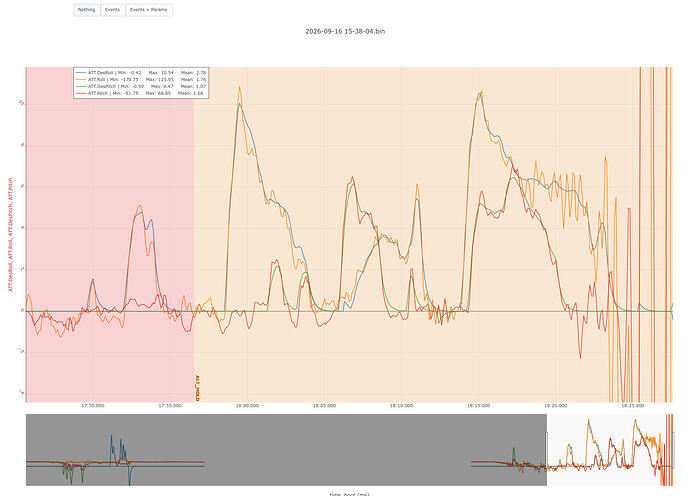Viewport: 690px width, 496px height.
Task: Toggle ATT.Roll trace in the legend
Action: point(141,80)
